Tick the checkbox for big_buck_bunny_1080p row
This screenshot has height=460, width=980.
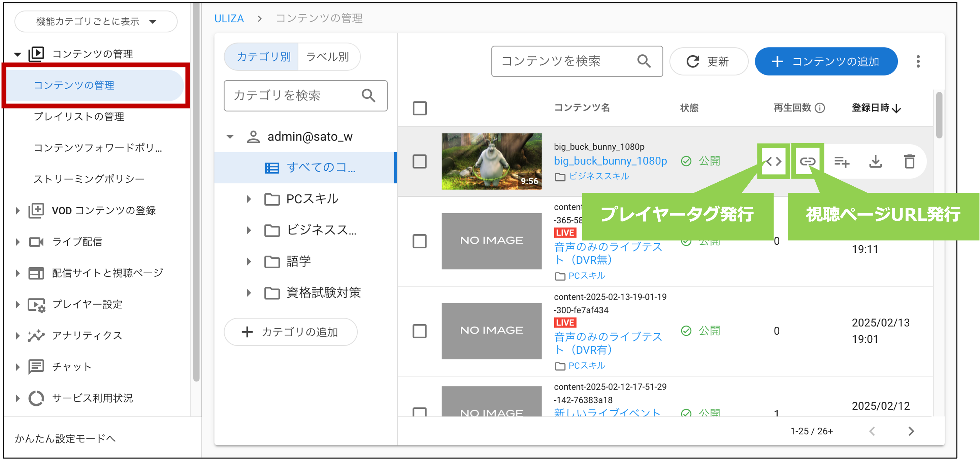point(420,161)
